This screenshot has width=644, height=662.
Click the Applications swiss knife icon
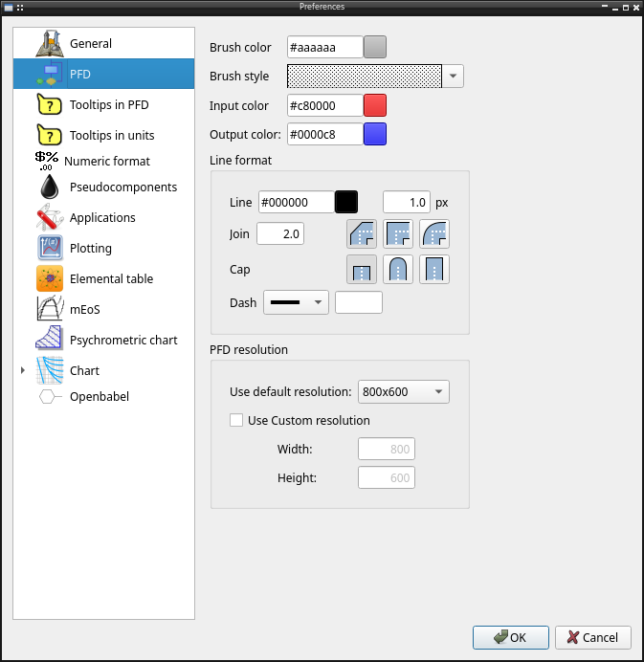tap(50, 217)
